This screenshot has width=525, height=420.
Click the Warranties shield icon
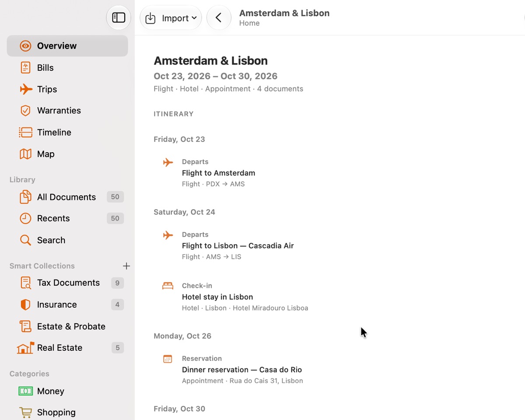26,111
